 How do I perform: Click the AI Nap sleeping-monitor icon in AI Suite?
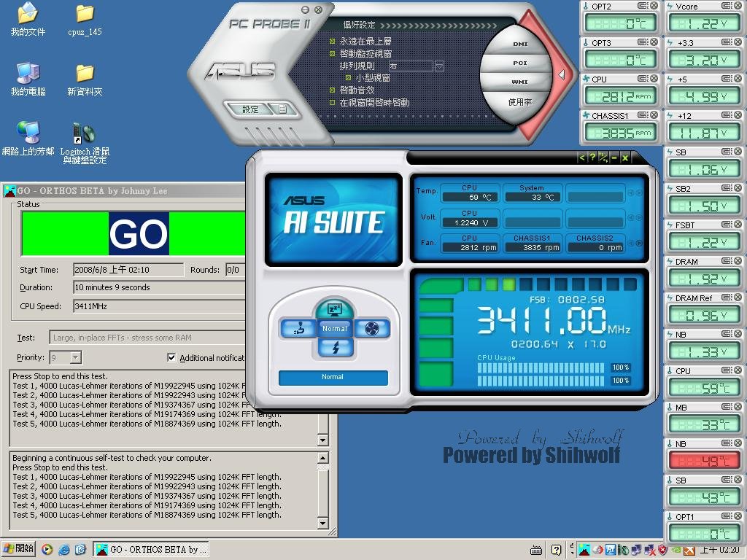click(334, 309)
